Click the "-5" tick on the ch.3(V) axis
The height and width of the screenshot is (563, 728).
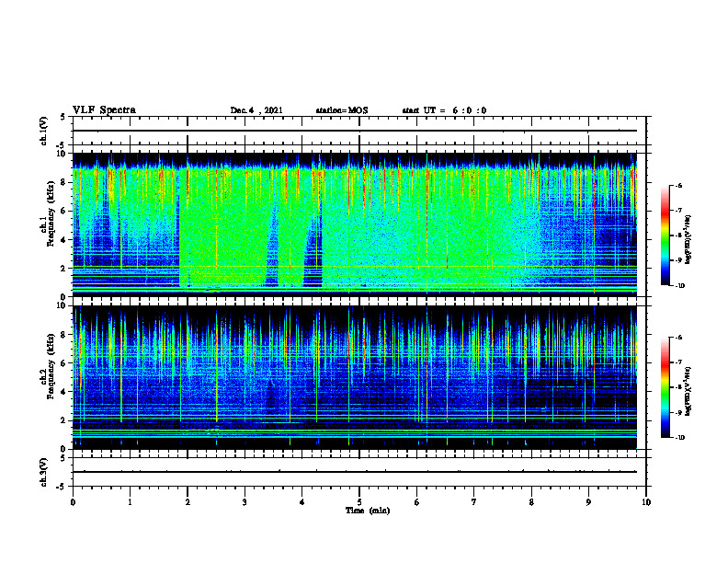[62, 487]
